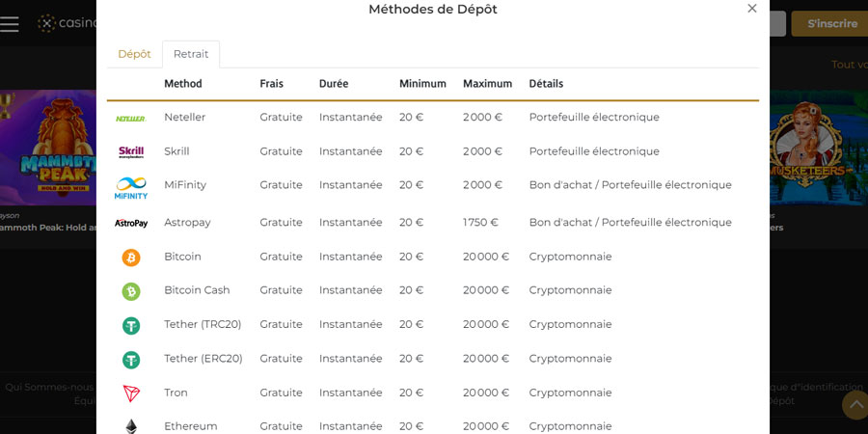This screenshot has width=868, height=434.
Task: Click the Ethereum diamond icon
Action: click(x=131, y=426)
